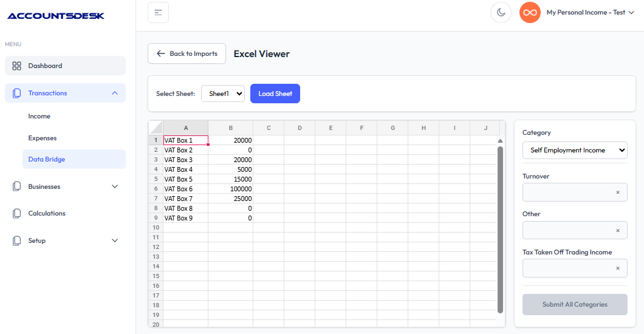The image size is (644, 334).
Task: Select column A header
Action: [x=186, y=128]
